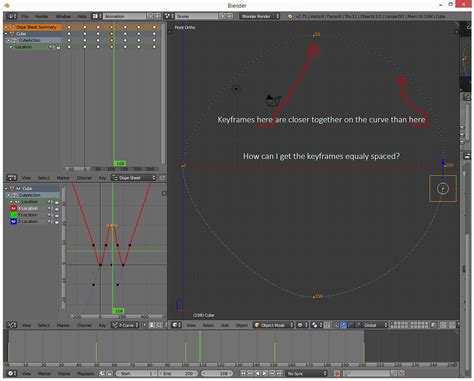Open the Help menu
Viewport: 474px width, 381px height.
82,16
